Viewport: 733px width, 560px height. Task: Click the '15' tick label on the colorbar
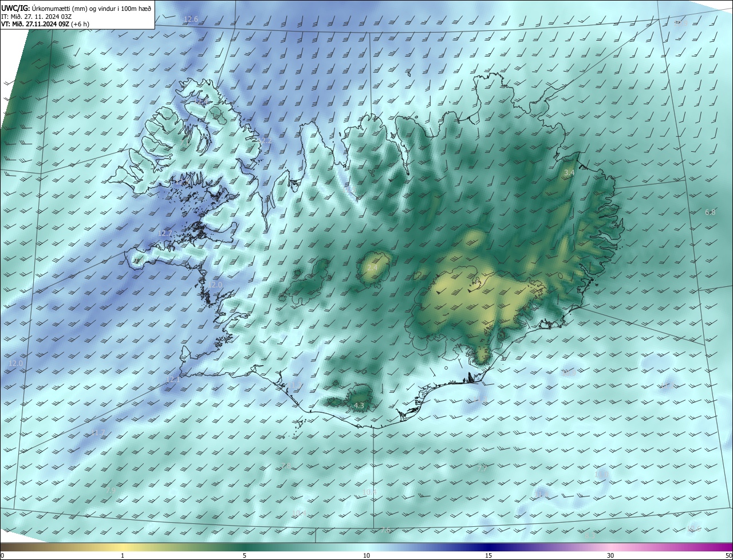[x=488, y=555]
